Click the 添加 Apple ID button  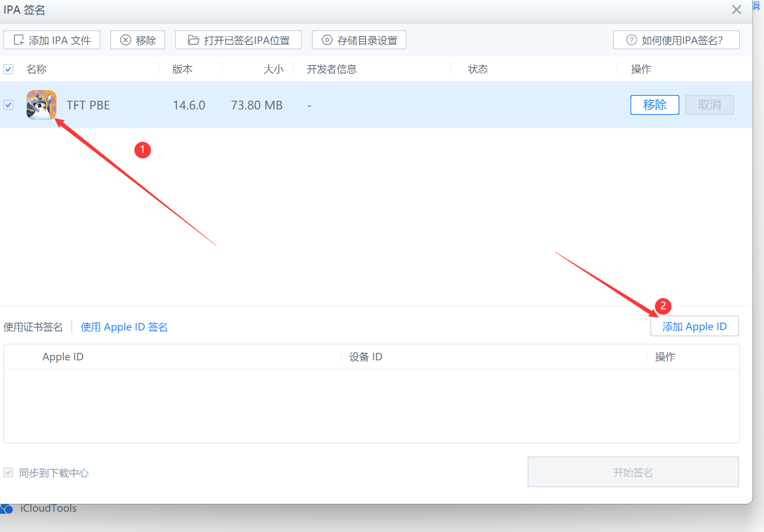click(694, 326)
